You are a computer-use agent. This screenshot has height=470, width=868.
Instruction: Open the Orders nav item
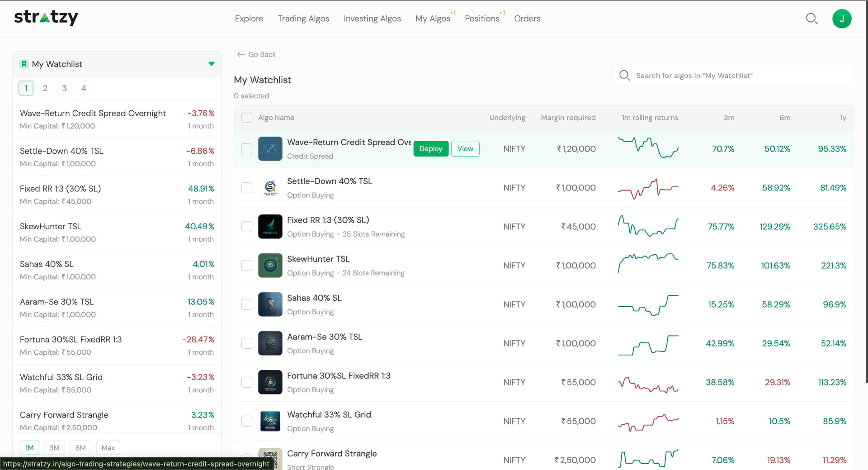[527, 19]
